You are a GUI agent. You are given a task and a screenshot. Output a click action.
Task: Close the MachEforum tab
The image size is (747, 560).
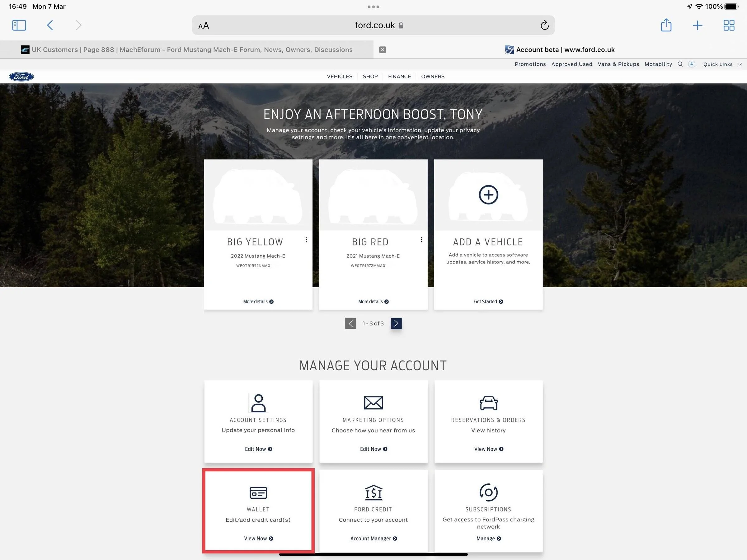[x=382, y=50]
